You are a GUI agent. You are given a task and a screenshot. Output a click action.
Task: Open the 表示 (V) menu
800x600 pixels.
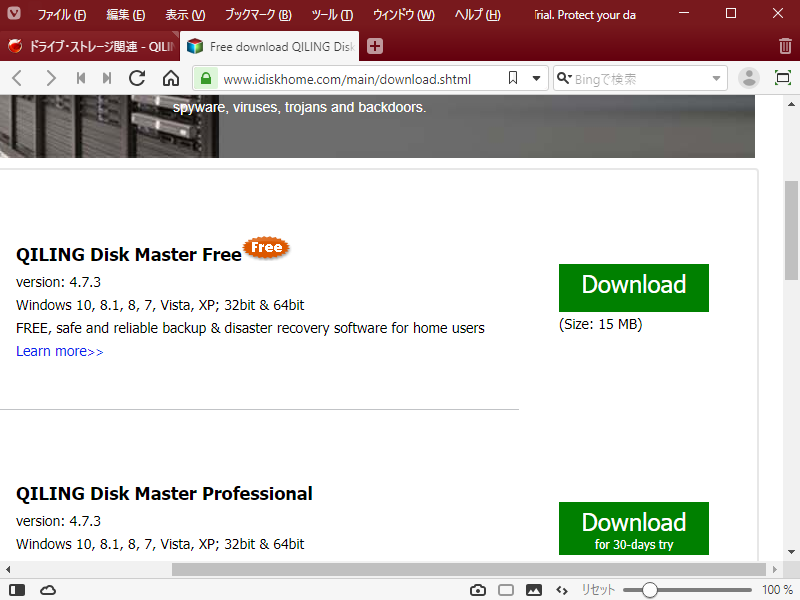(x=185, y=15)
